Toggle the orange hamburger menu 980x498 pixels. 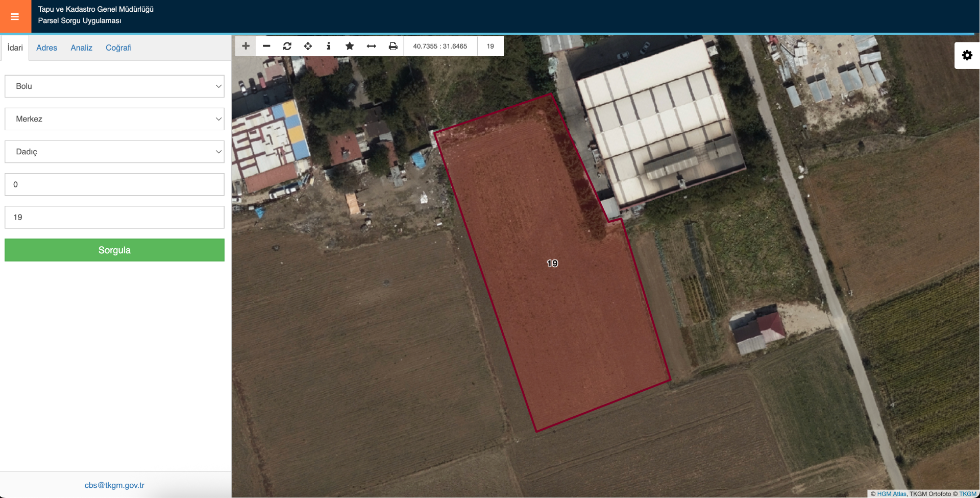tap(15, 16)
